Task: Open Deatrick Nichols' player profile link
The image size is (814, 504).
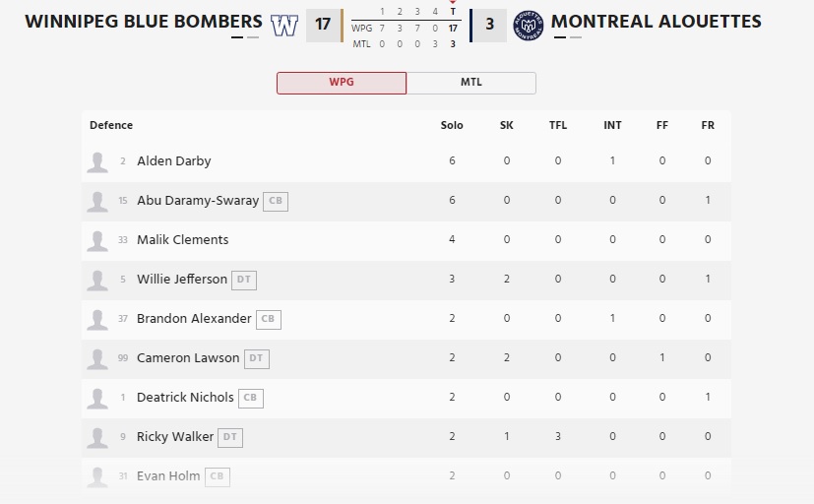Action: point(185,398)
